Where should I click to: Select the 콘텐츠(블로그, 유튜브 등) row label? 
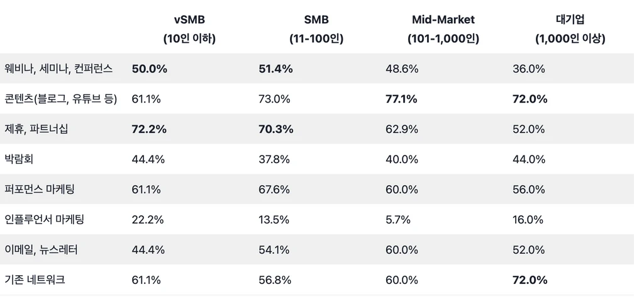click(60, 99)
